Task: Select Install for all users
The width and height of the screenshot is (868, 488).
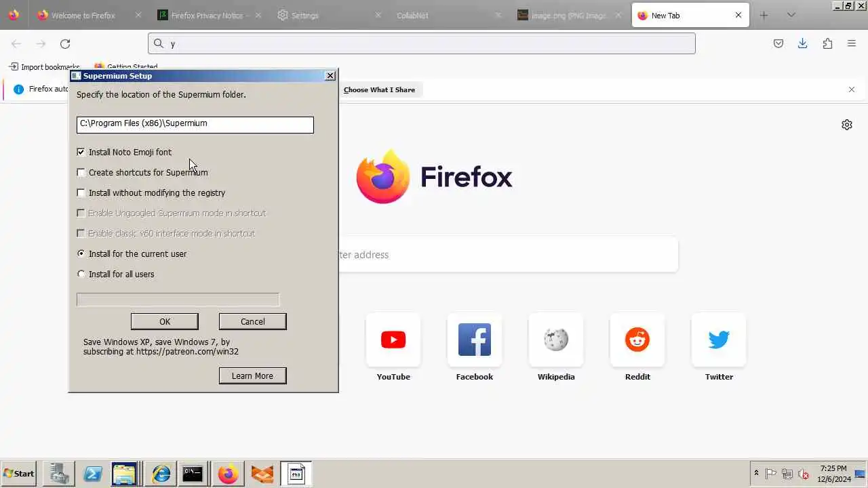Action: (81, 274)
